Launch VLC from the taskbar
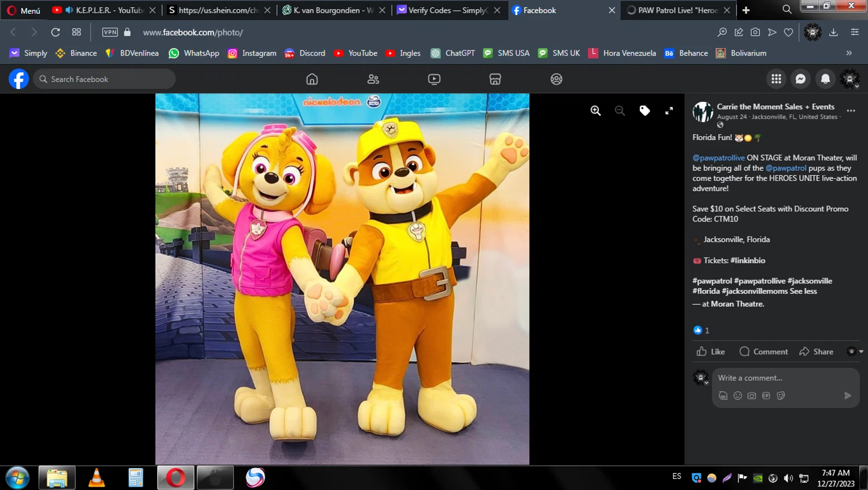Screen dimensions: 868x490 click(x=97, y=478)
